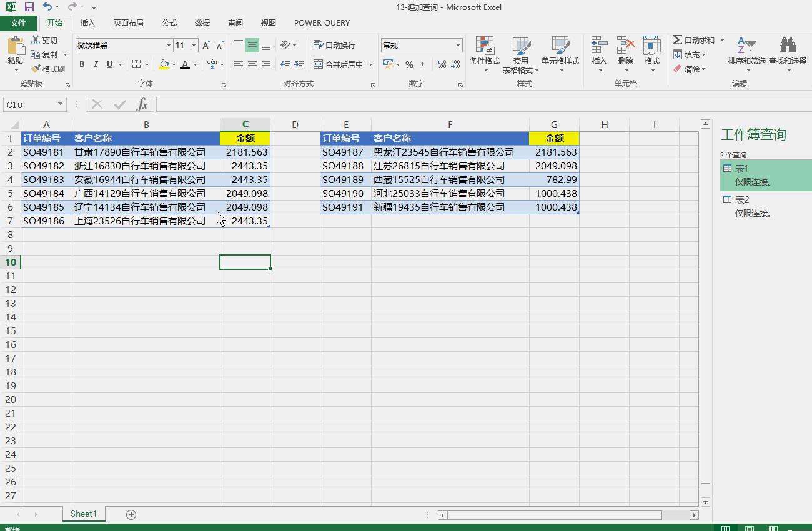
Task: Select the 表2 query in the pane
Action: 742,200
